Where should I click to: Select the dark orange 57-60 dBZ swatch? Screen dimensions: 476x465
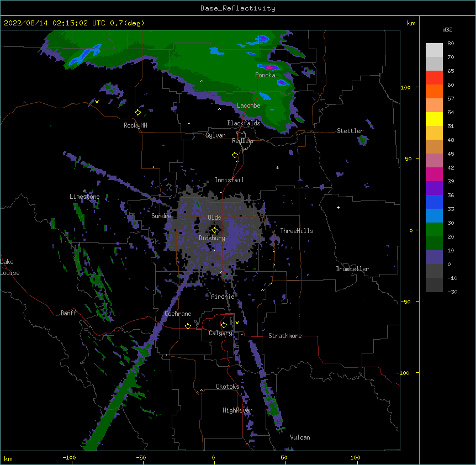pos(434,91)
